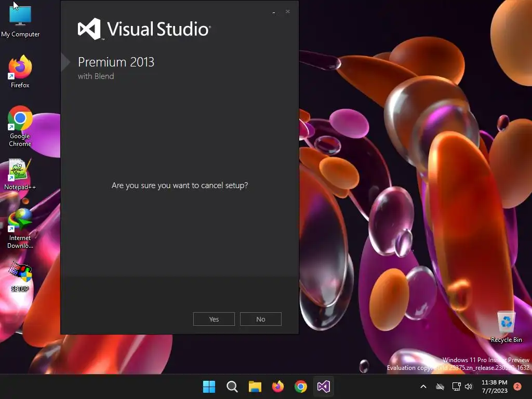Launch Firefox from the taskbar
Screen dimensions: 532x399
tap(278, 387)
